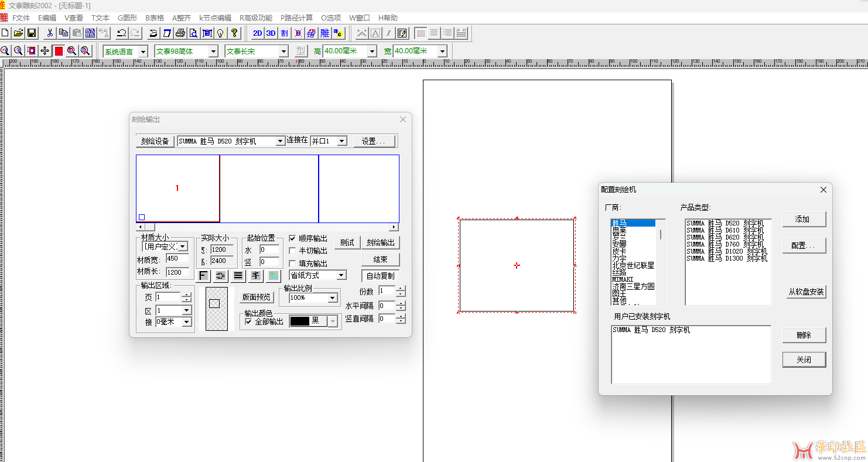Toggle the 顺序输出 checkbox

click(x=293, y=238)
